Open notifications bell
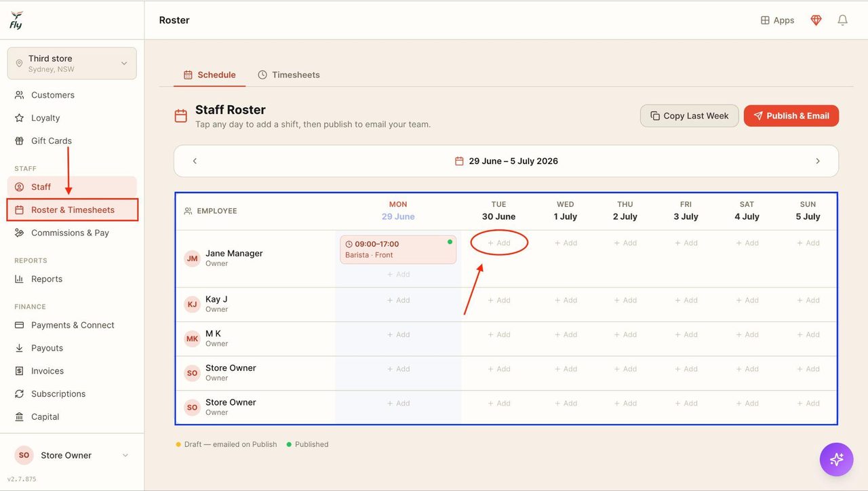Viewport: 868px width, 491px height. tap(842, 20)
